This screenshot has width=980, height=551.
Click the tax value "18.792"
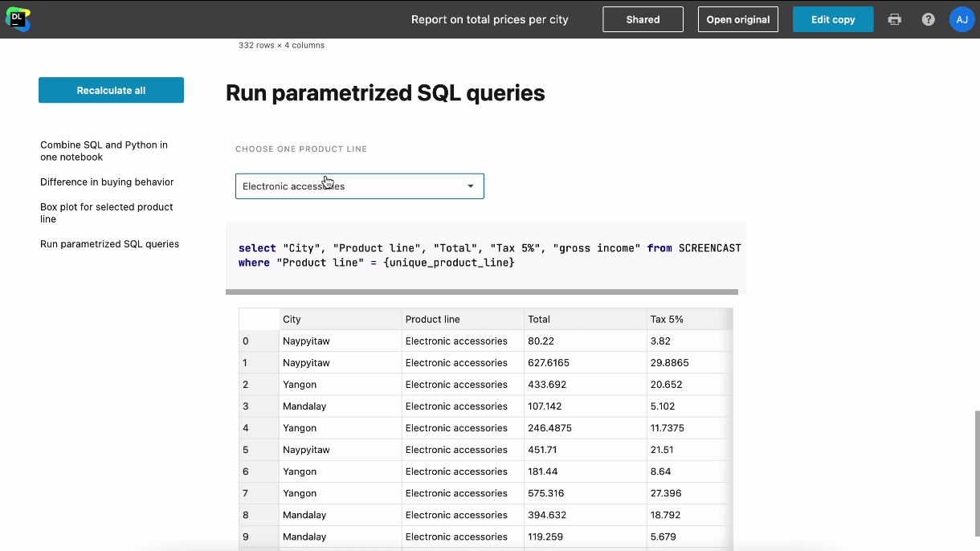666,515
